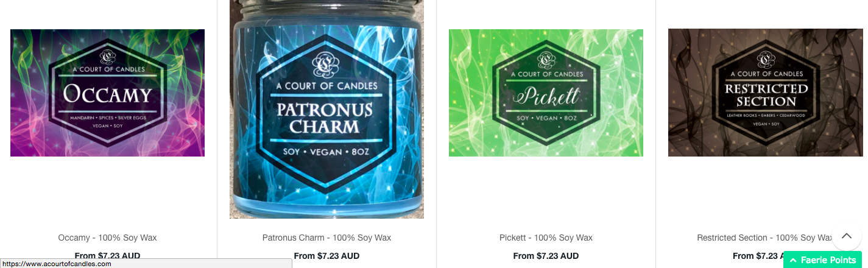Open the green Pickett candle image
The image size is (868, 268).
pos(546,93)
